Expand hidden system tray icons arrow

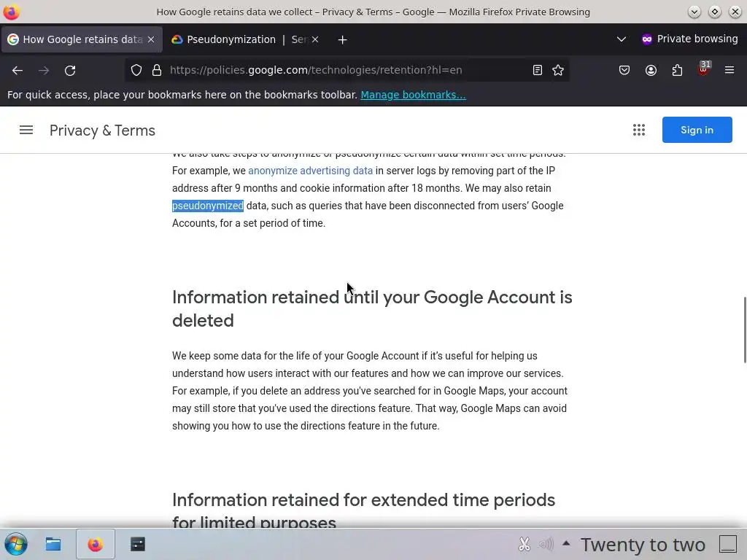566,542
